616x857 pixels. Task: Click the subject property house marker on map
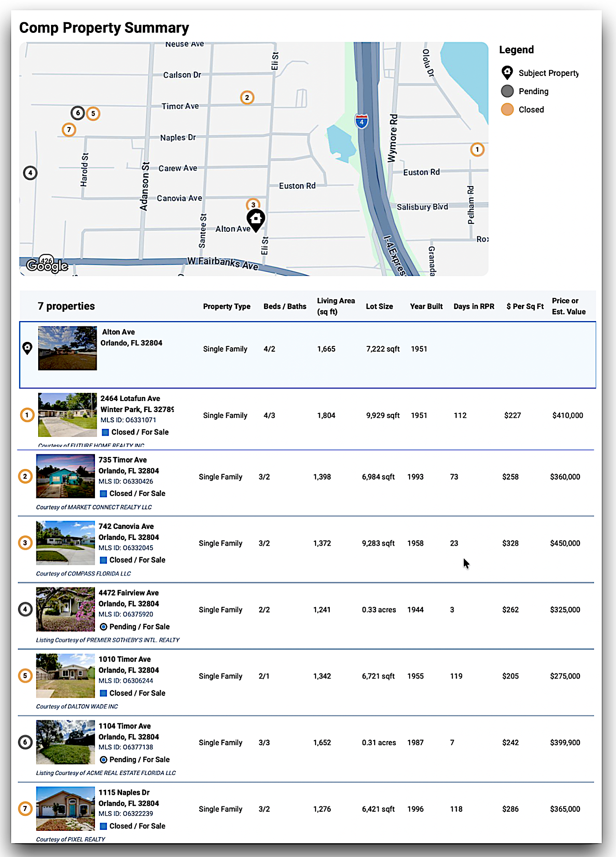(x=256, y=219)
